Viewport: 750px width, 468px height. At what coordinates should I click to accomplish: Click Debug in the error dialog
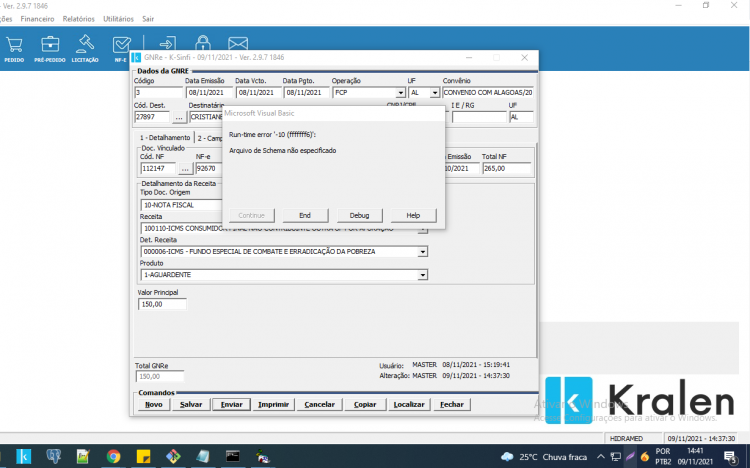359,215
